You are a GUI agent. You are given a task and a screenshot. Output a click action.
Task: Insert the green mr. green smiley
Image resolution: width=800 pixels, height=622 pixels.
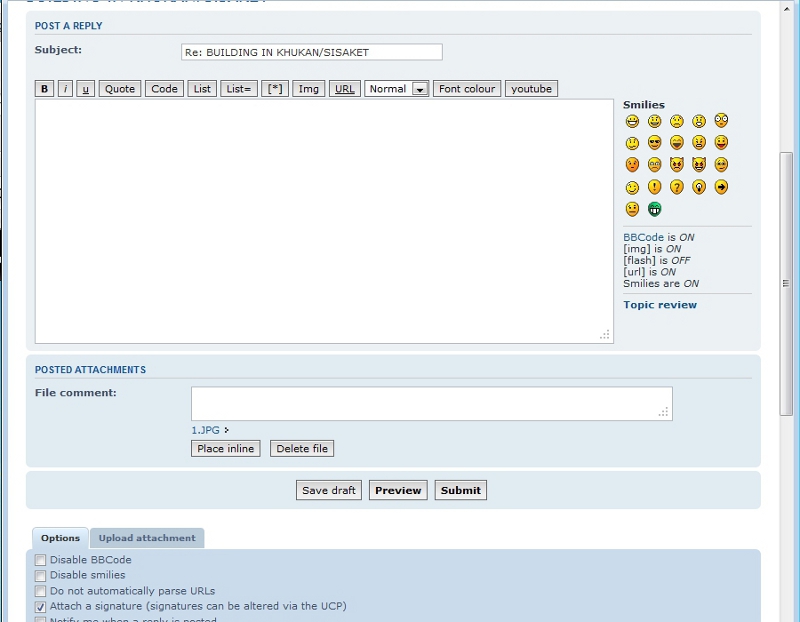(x=654, y=209)
